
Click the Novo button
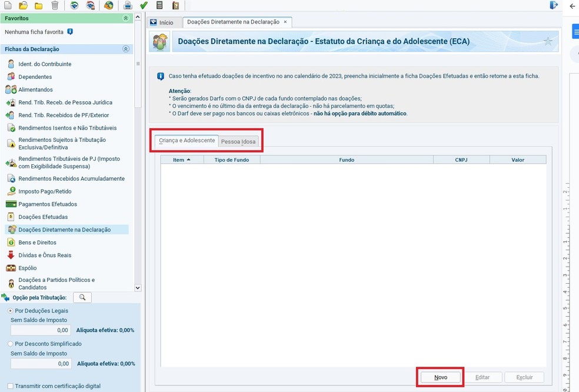click(441, 377)
